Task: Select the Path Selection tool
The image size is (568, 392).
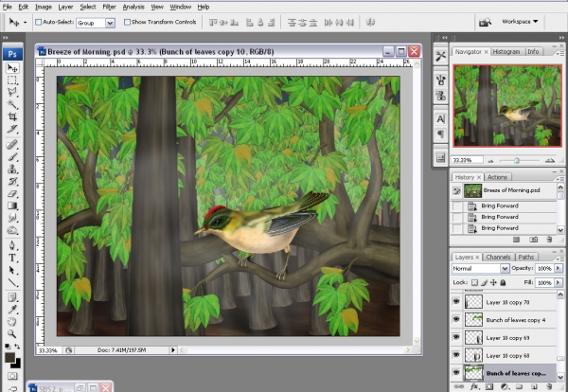Action: [12, 270]
